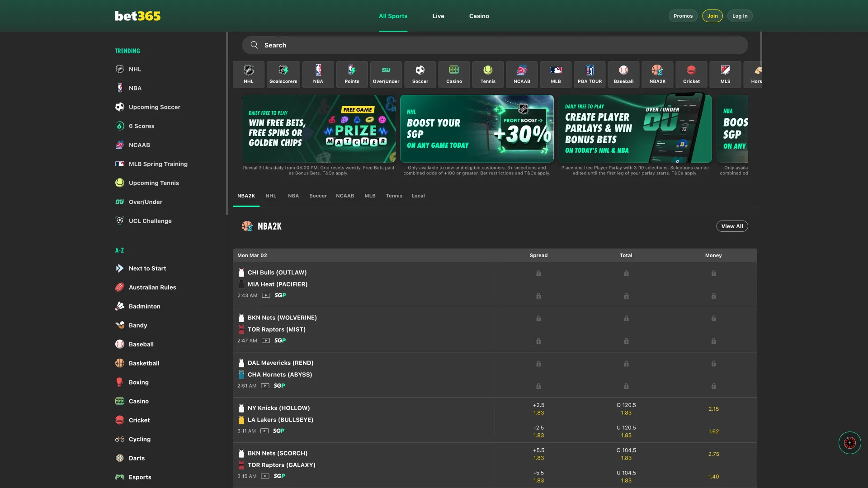Select TOR Raptors (GALAXY) -5.5 spread
Screen dimensions: 868x488
click(x=538, y=477)
